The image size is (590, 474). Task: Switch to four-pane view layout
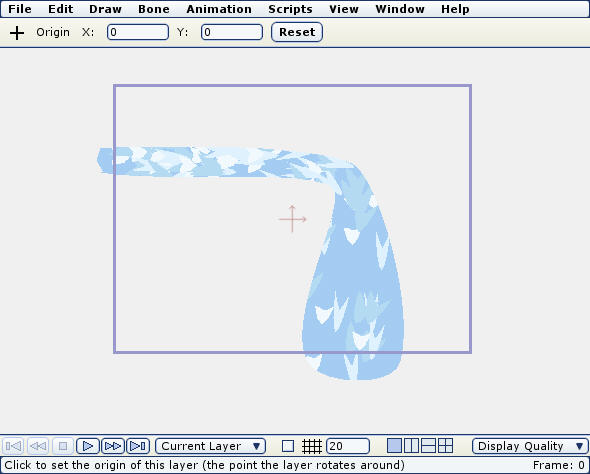click(446, 446)
